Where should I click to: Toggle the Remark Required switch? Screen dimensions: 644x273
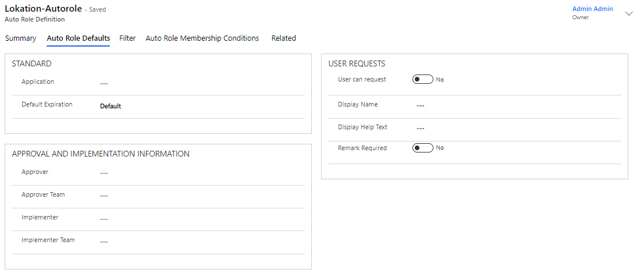click(x=422, y=148)
